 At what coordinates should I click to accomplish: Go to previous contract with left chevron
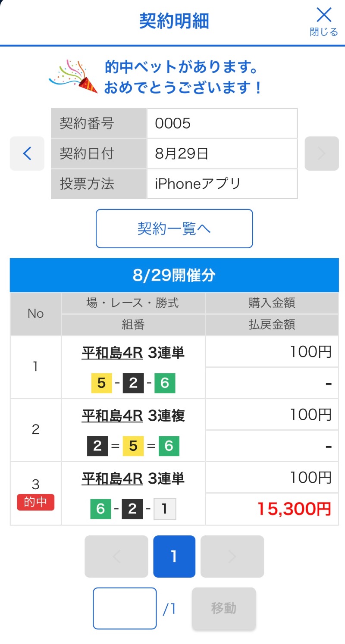[x=27, y=153]
